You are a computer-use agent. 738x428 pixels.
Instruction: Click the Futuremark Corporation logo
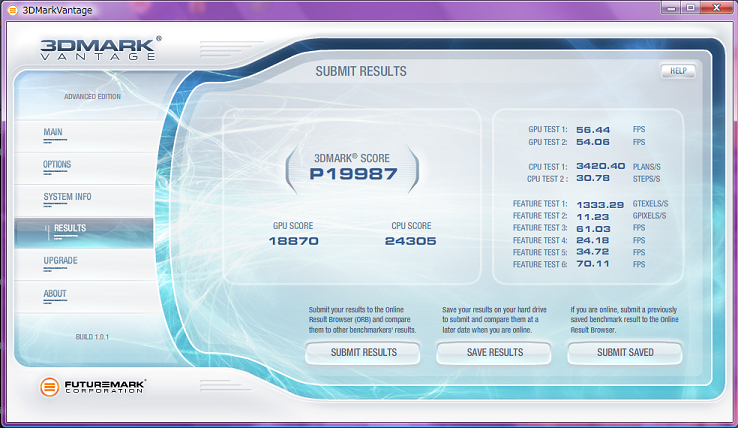93,387
